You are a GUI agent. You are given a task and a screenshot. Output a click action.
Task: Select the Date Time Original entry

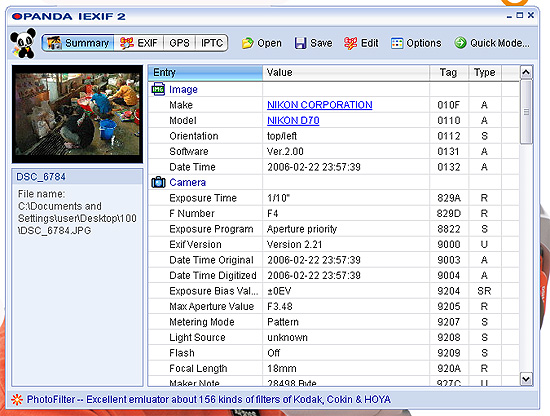point(211,260)
